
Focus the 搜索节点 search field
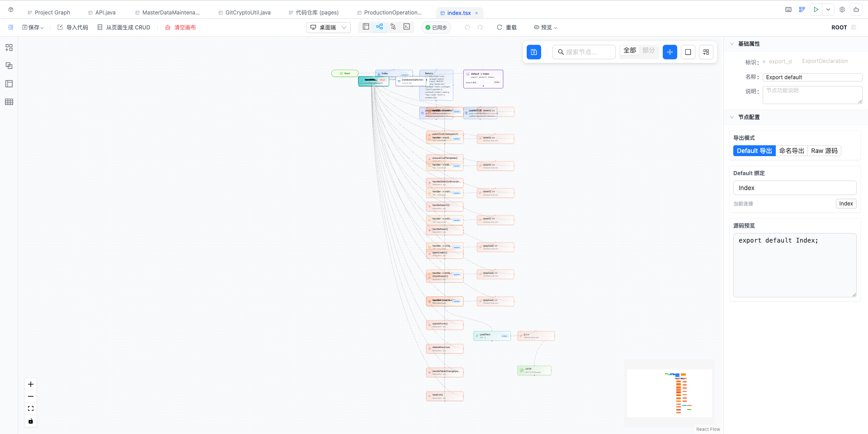(584, 52)
